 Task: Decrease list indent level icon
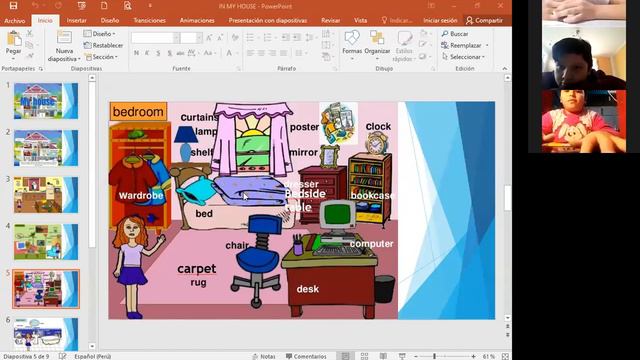coord(285,38)
